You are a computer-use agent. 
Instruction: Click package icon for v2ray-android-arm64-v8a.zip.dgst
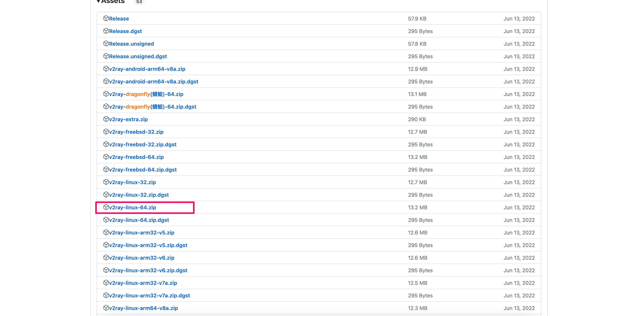[106, 81]
